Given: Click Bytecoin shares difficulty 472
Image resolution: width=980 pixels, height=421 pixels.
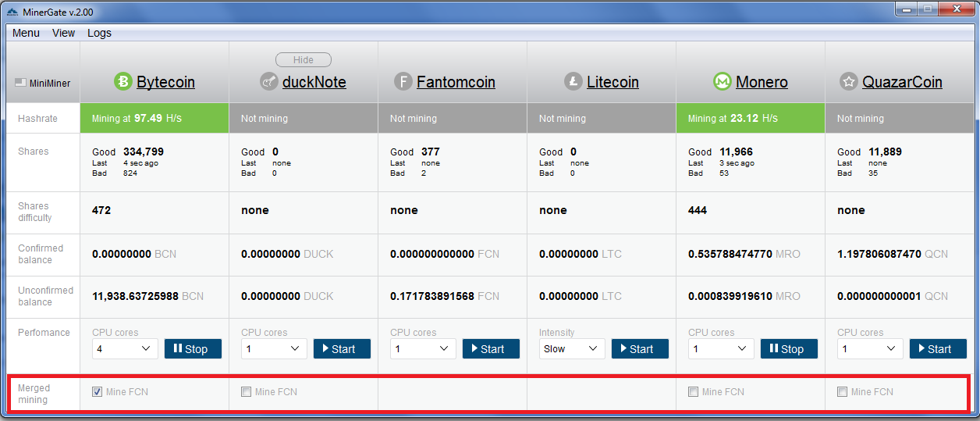Looking at the screenshot, I should [101, 210].
